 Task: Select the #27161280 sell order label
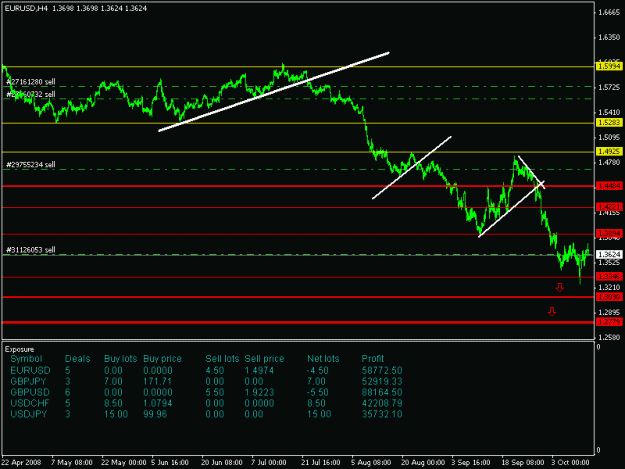coord(31,82)
